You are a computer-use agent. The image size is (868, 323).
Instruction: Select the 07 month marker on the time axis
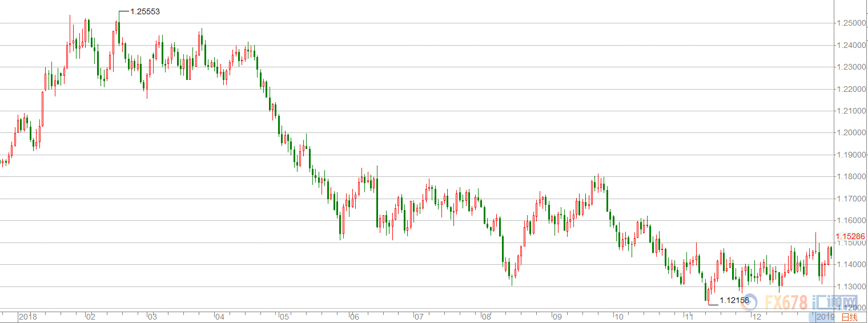click(x=419, y=317)
